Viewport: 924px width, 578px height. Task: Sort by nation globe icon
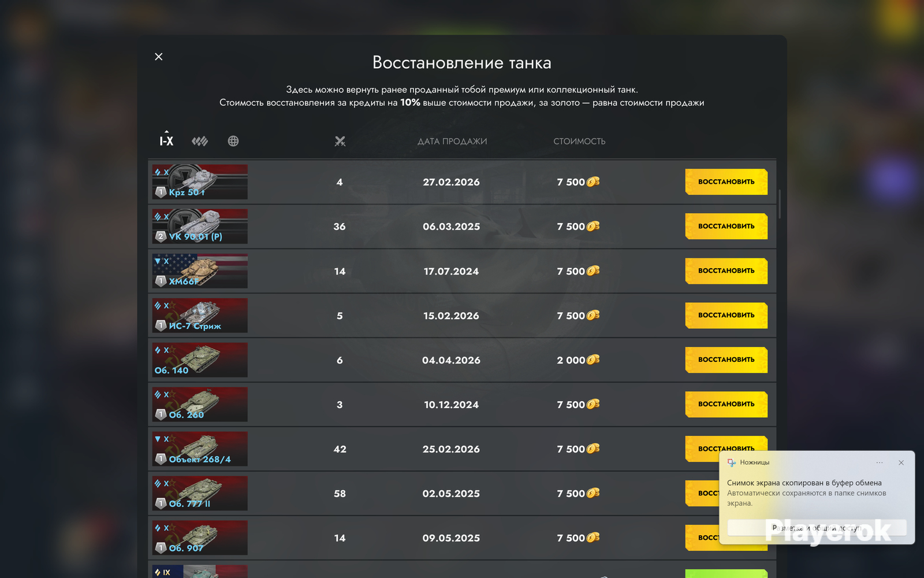[x=233, y=141]
